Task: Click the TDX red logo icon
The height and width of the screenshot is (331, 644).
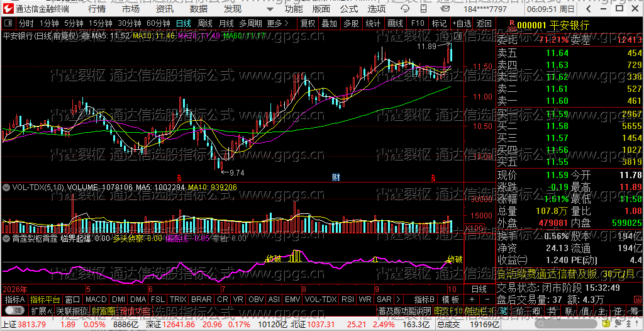Action: (9, 8)
